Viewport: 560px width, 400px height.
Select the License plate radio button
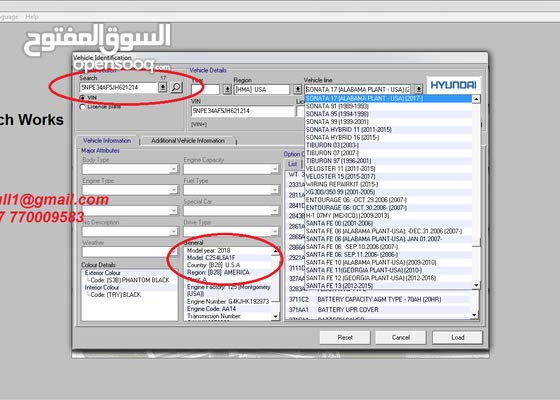82,106
